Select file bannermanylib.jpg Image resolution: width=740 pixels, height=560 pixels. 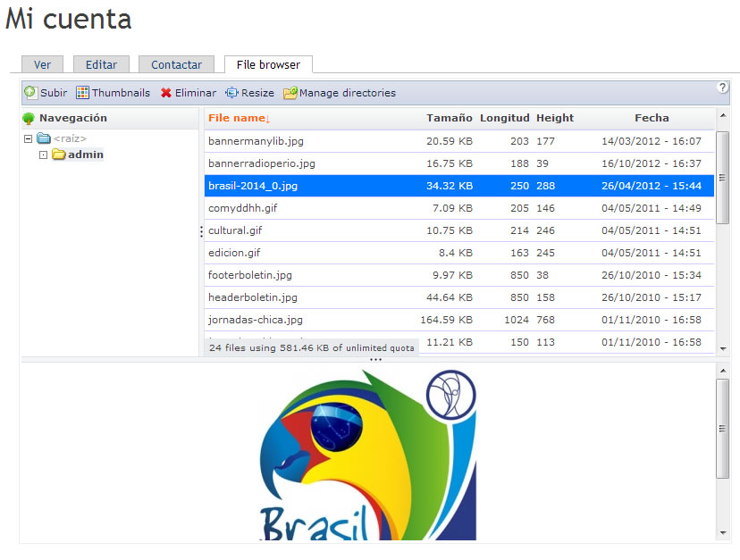[x=459, y=141]
